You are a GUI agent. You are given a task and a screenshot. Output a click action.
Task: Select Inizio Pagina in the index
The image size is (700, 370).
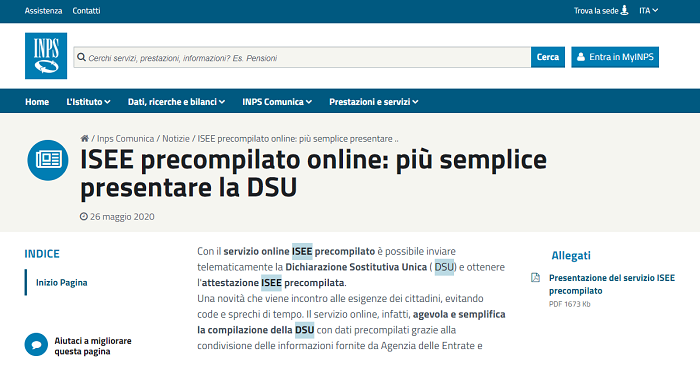coord(62,283)
